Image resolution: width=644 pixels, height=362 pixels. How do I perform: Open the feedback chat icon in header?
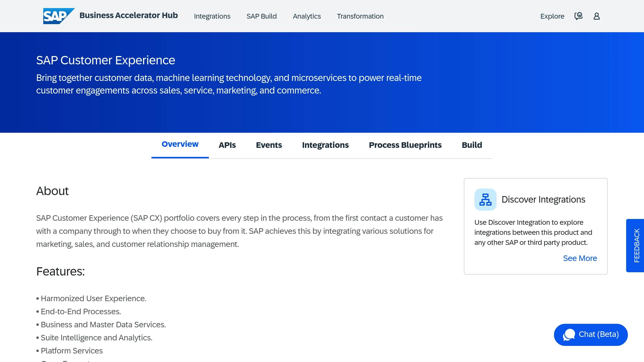coord(578,16)
